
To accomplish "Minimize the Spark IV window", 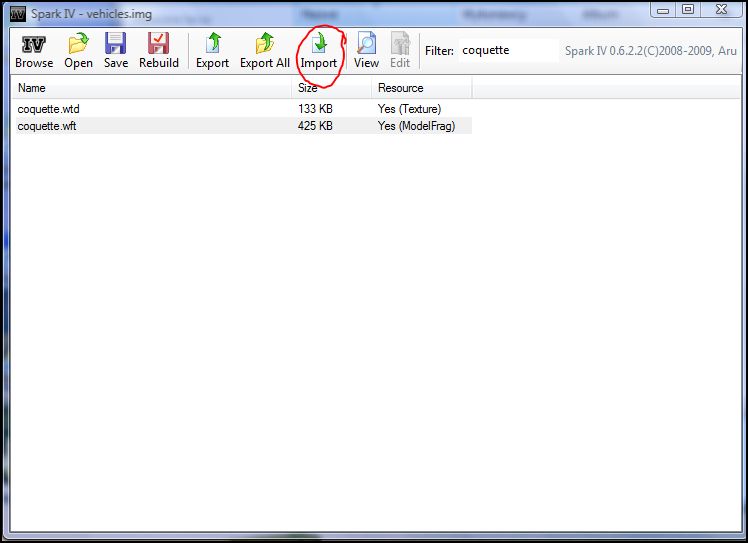I will point(663,10).
